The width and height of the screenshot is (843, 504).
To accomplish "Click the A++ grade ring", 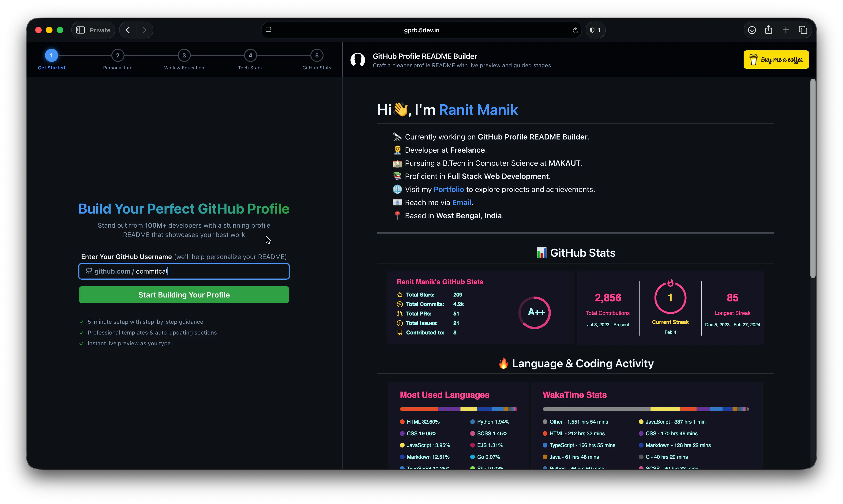I will pyautogui.click(x=534, y=312).
